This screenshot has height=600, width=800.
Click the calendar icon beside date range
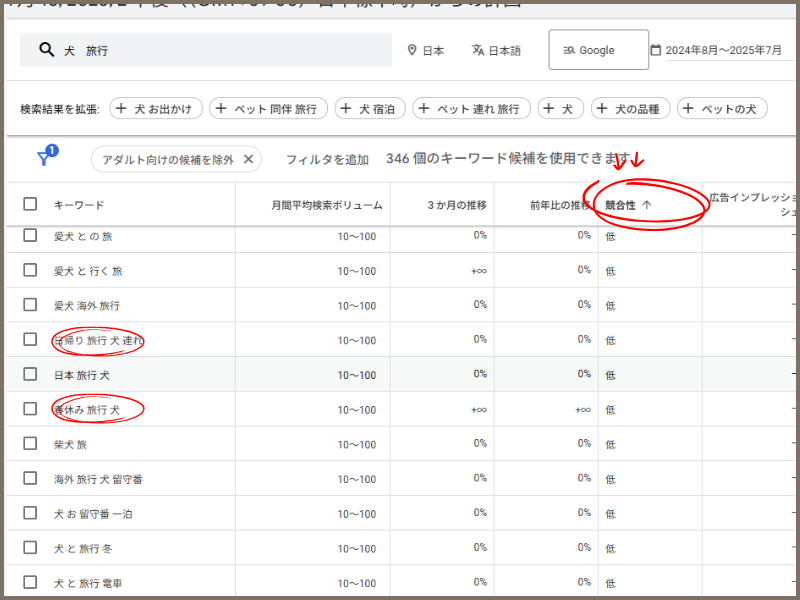(x=656, y=50)
